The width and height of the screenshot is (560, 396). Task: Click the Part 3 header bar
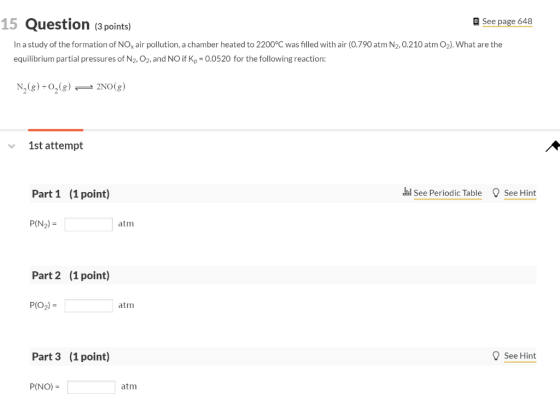point(282,356)
